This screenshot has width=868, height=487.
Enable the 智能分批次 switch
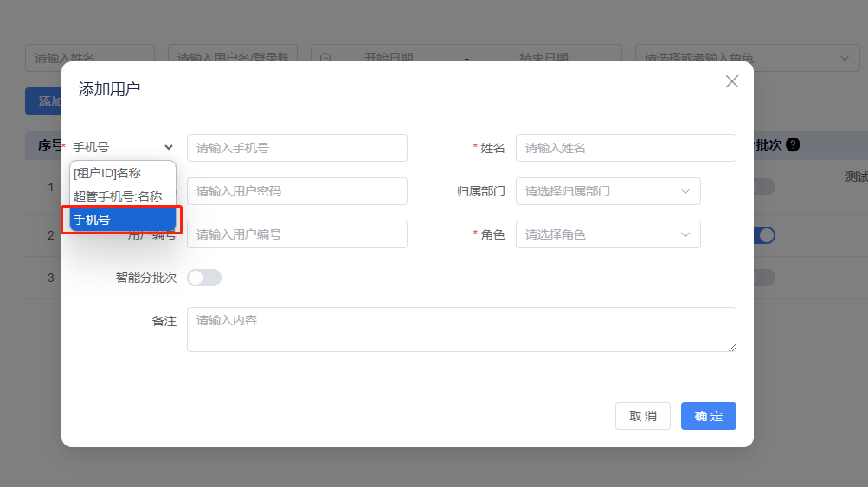(204, 278)
